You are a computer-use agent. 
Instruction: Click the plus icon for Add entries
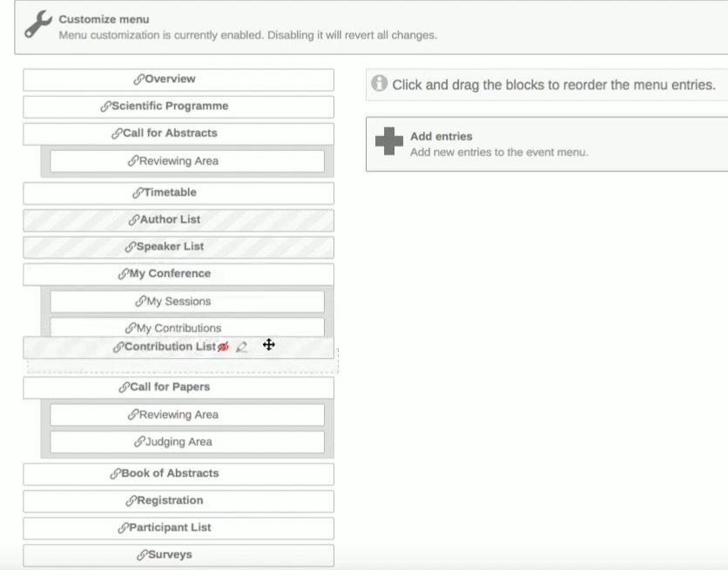pos(388,141)
